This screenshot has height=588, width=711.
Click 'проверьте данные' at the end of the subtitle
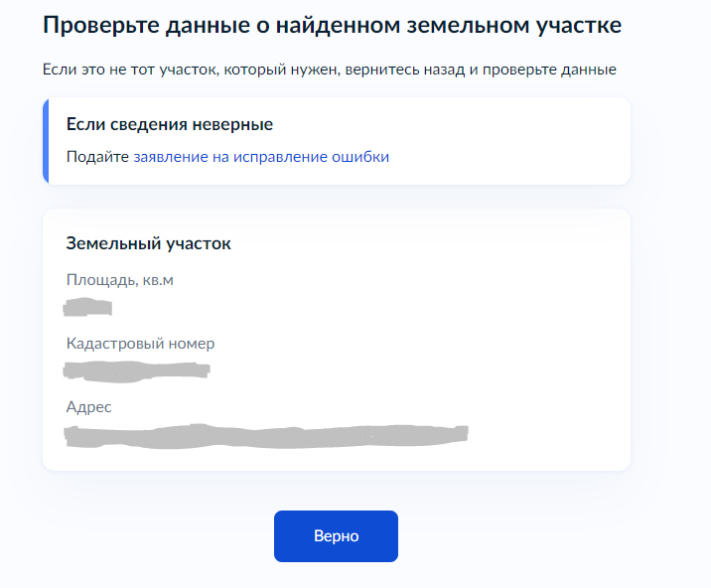[x=558, y=71]
